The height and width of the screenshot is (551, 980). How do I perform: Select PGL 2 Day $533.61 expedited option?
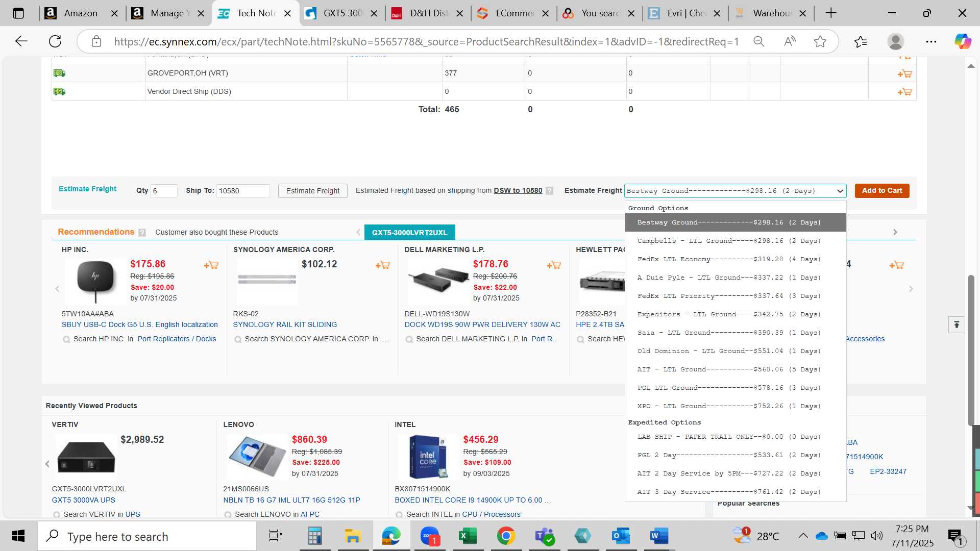(736, 455)
